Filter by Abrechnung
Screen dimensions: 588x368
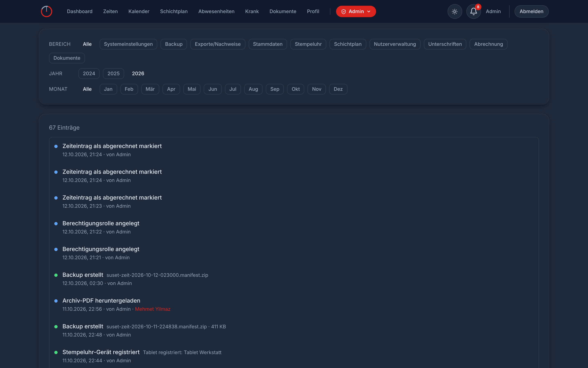click(488, 44)
